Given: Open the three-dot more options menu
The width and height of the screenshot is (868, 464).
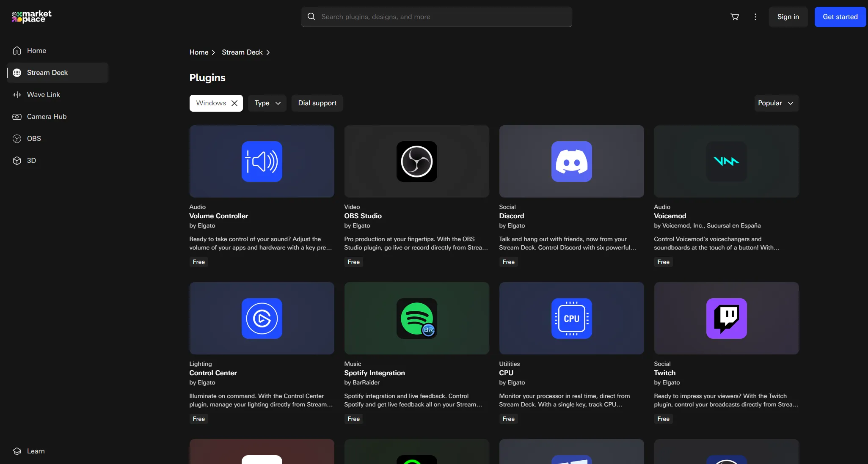Looking at the screenshot, I should coord(755,17).
